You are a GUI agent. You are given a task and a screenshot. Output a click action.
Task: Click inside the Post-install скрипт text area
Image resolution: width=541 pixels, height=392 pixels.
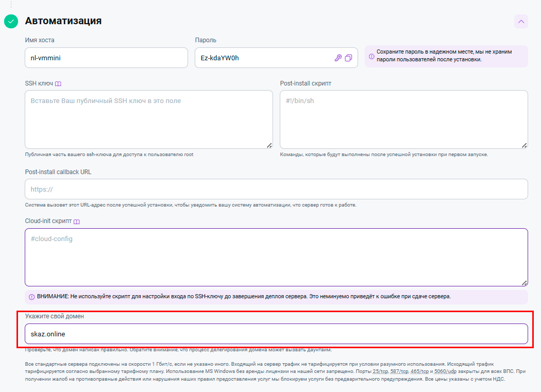[403, 120]
